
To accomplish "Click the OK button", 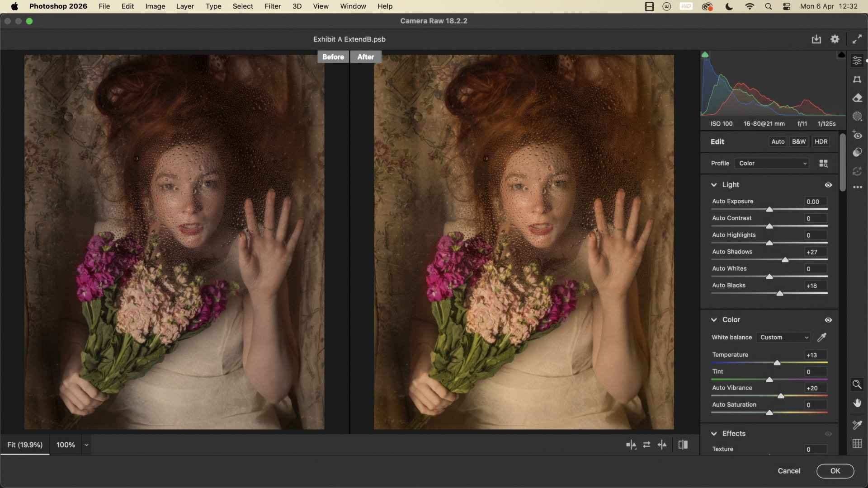I will [x=835, y=471].
